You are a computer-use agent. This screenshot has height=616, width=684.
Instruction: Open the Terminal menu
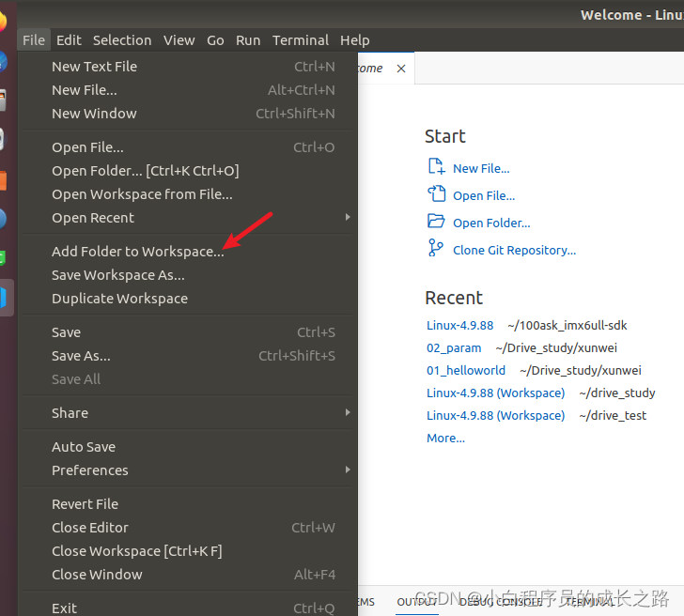pos(301,40)
